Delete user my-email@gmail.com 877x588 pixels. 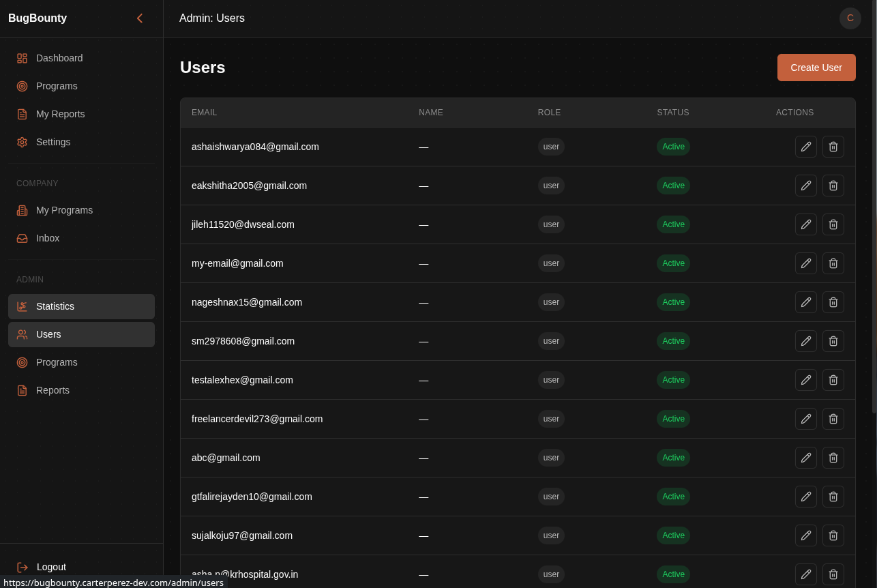pyautogui.click(x=833, y=263)
